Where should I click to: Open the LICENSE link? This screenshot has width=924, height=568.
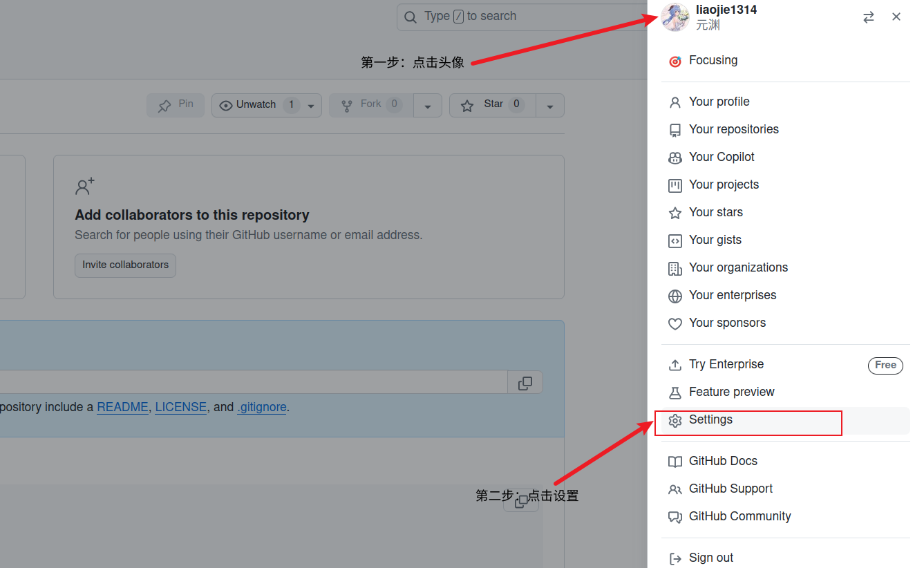click(181, 407)
